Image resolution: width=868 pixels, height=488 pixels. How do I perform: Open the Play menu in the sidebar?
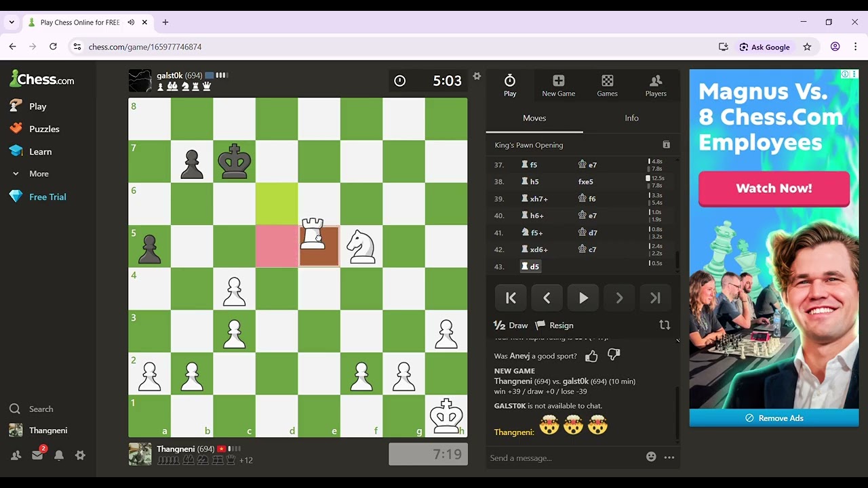28,106
